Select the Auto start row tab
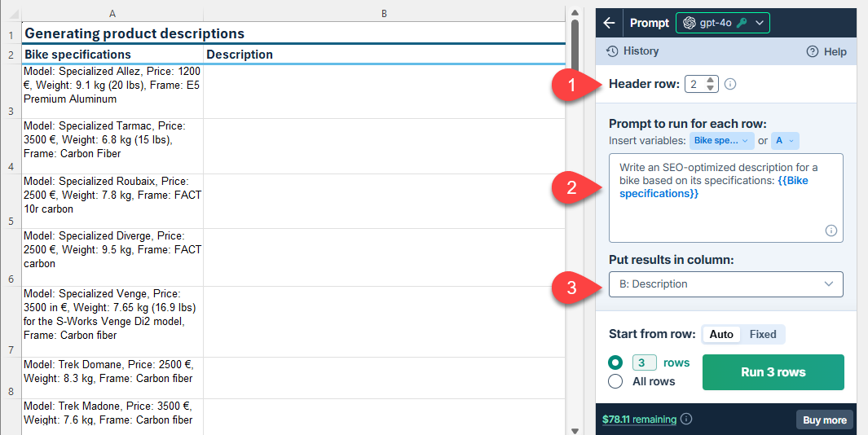868x435 pixels. [x=721, y=334]
